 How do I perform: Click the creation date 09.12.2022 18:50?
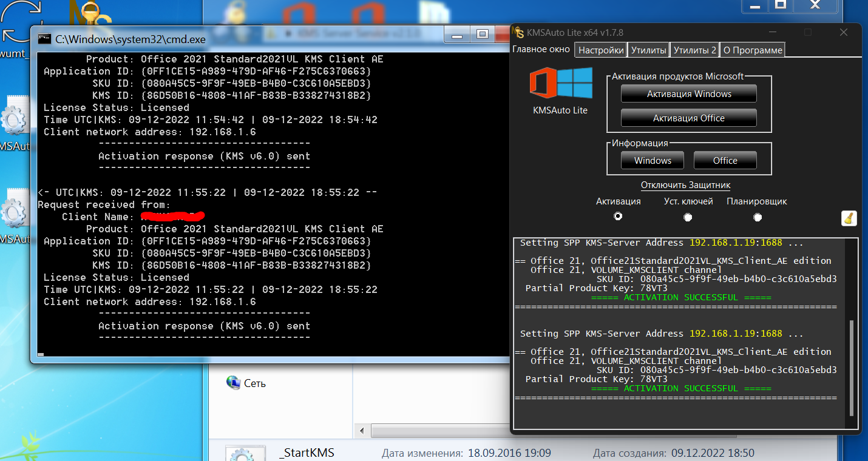point(713,453)
